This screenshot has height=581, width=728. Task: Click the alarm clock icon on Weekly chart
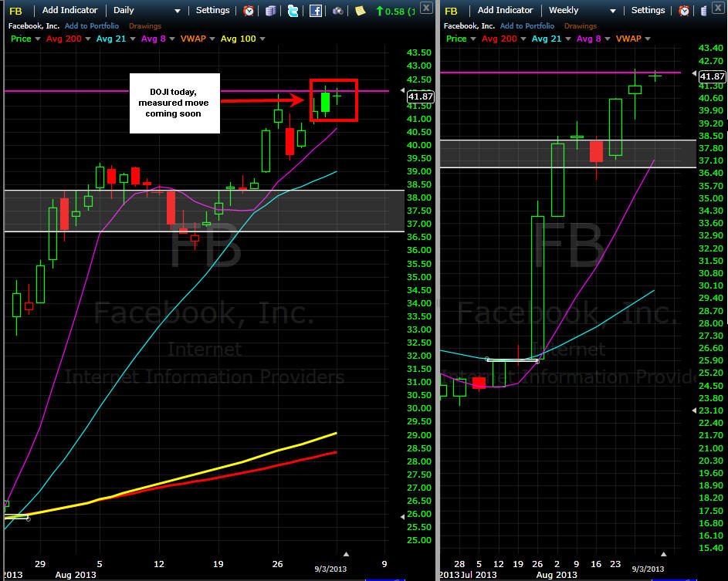pos(684,10)
